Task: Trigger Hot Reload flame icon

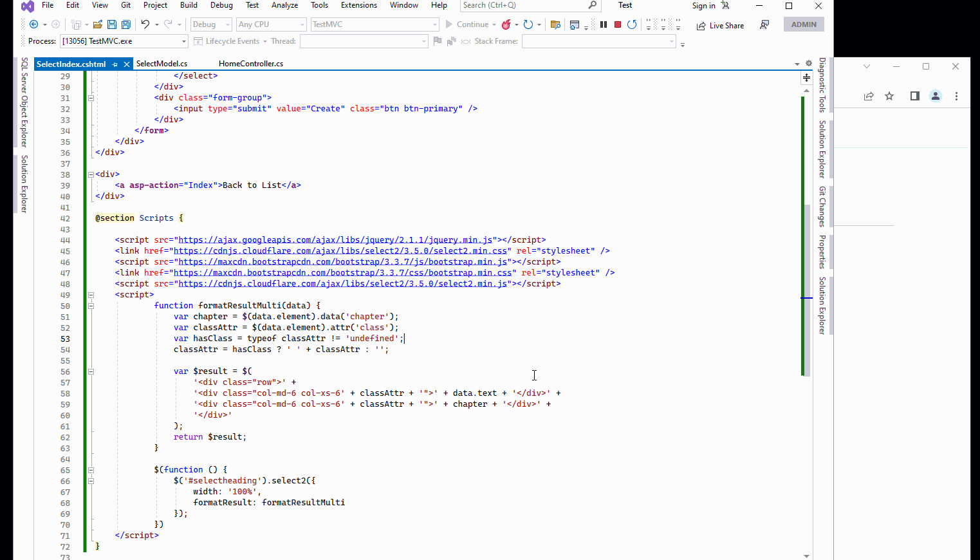Action: [x=506, y=24]
